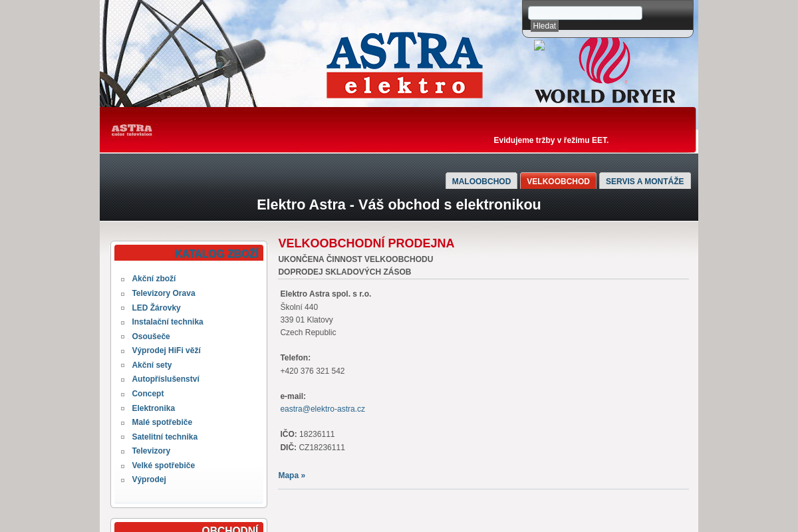Click the ASTRA elektro logo banner

(x=404, y=66)
